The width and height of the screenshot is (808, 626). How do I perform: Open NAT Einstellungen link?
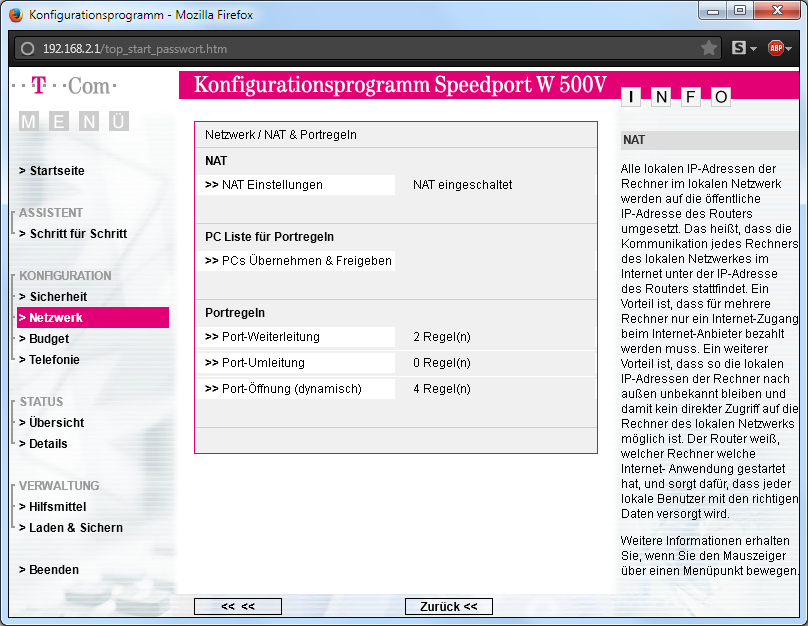295,185
